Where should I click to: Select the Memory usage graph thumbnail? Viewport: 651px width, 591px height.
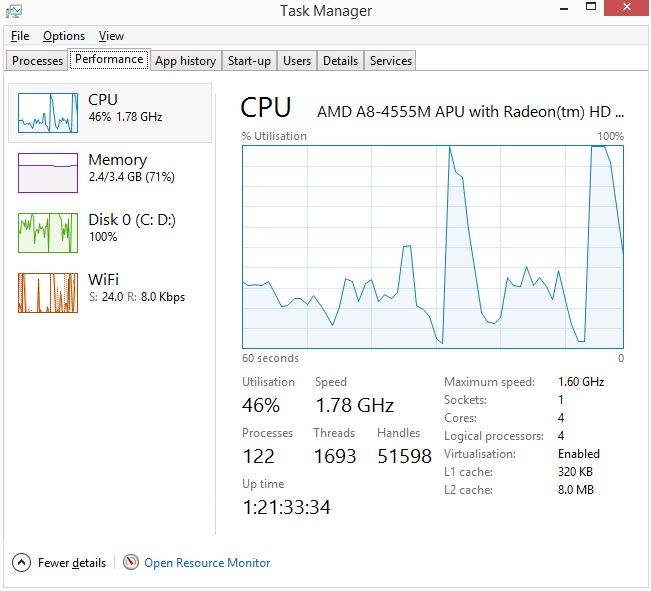47,173
